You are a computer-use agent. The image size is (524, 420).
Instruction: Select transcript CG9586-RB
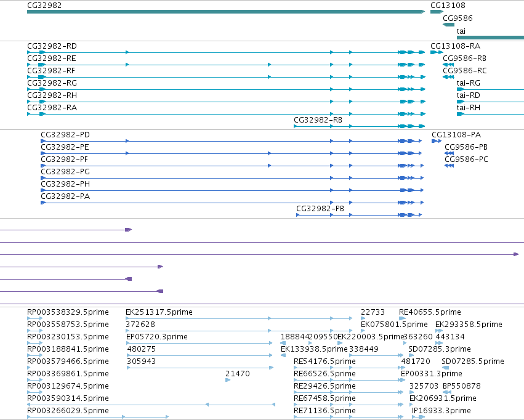pos(464,59)
